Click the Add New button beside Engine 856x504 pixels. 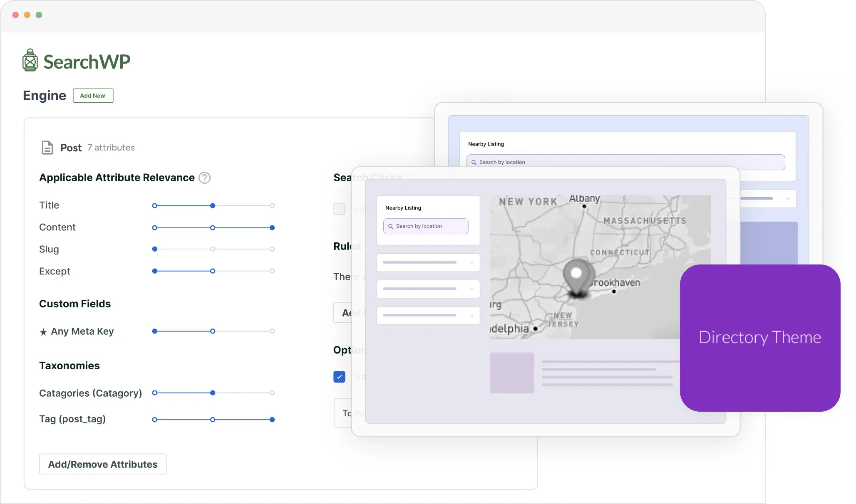[93, 96]
